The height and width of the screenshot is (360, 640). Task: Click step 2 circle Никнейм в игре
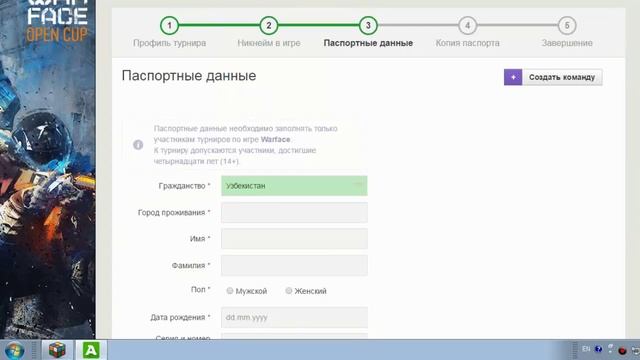269,26
